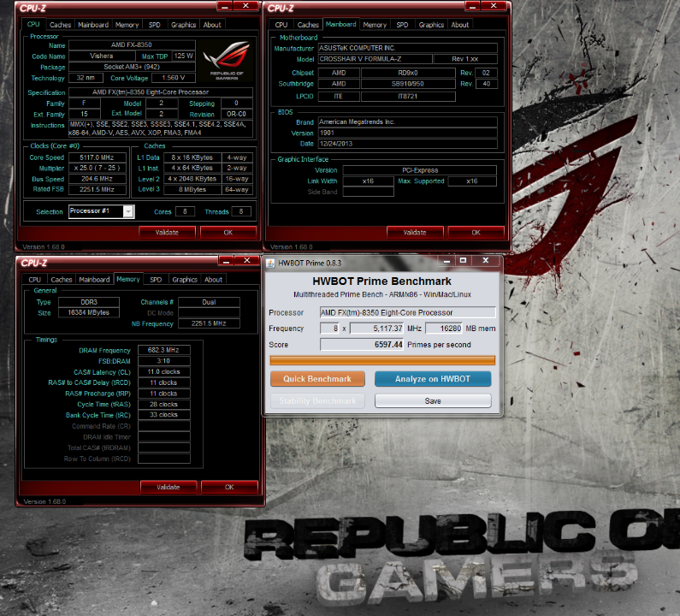Click the CAS# Latency value 11.0 clocks
680x616 pixels.
pyautogui.click(x=164, y=371)
